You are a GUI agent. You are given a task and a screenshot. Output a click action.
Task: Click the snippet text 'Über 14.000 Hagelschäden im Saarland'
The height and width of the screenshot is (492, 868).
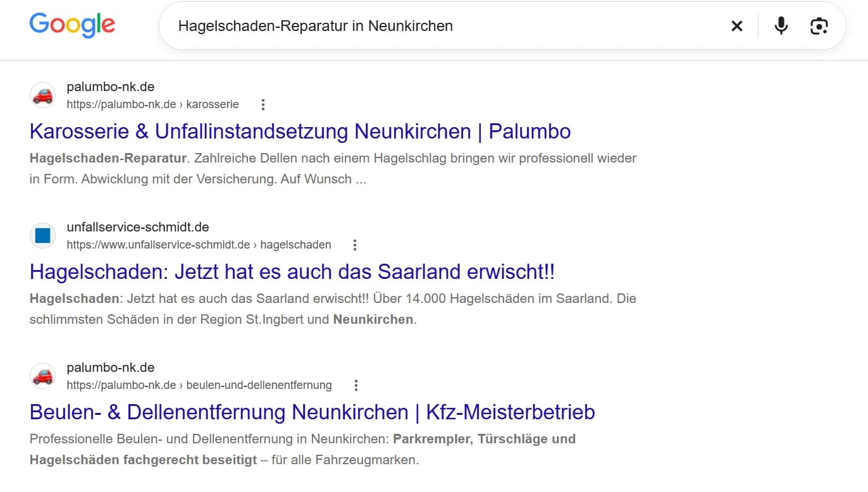[491, 298]
